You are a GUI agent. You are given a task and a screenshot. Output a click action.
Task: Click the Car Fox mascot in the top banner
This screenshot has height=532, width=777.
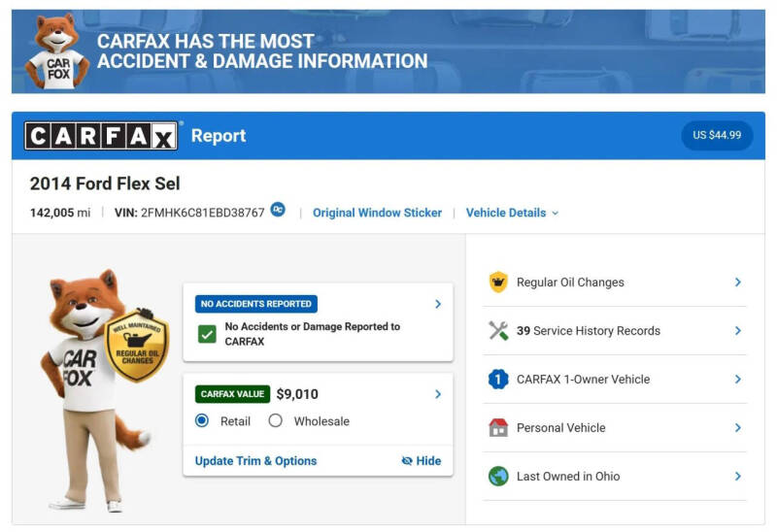[x=56, y=51]
